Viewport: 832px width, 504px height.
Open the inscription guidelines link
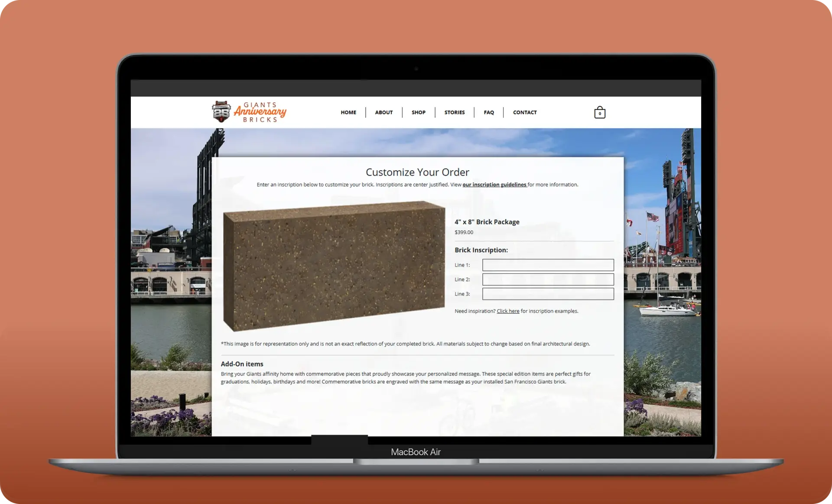click(x=494, y=185)
